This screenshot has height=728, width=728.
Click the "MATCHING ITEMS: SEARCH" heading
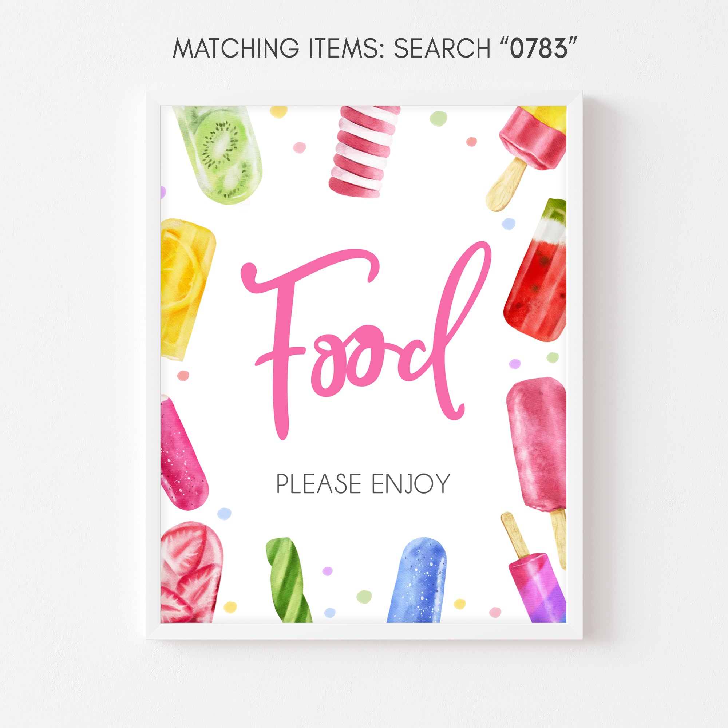332,49
